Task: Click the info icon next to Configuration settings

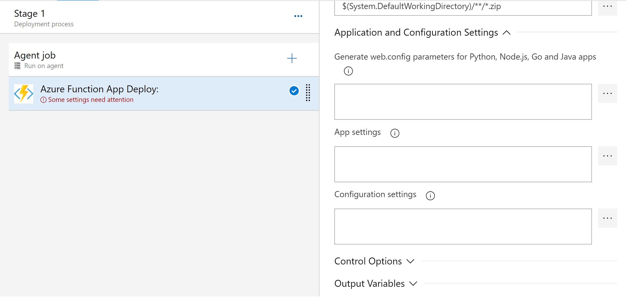Action: [430, 195]
